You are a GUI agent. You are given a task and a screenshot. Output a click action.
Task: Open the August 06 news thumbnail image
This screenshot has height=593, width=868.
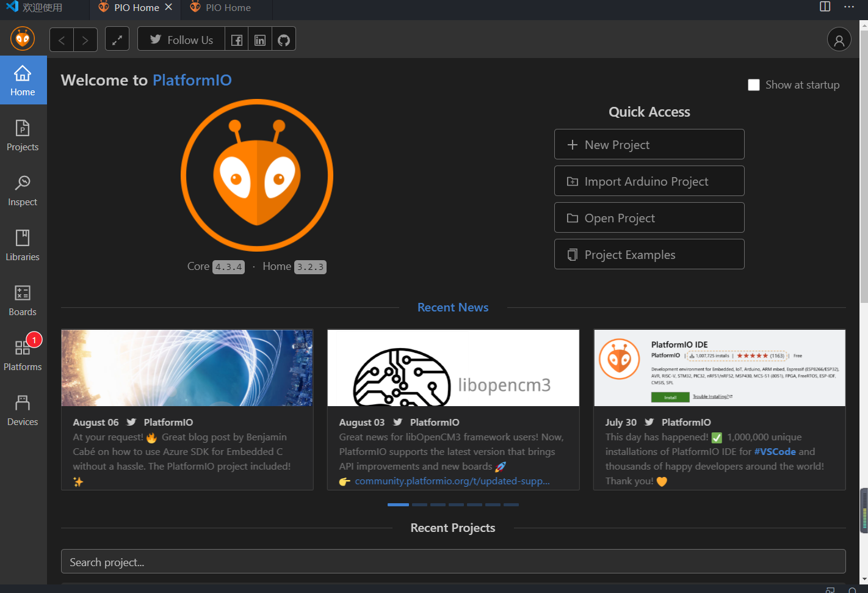coord(187,368)
